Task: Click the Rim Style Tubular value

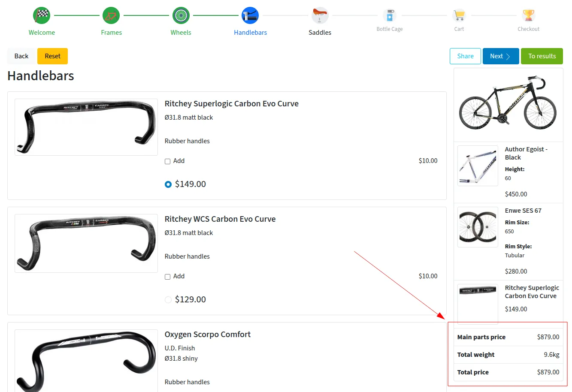Action: click(x=514, y=256)
